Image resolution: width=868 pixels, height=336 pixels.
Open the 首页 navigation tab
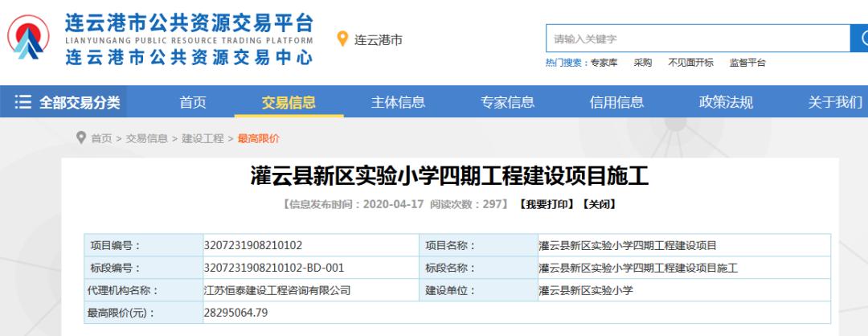(x=193, y=102)
